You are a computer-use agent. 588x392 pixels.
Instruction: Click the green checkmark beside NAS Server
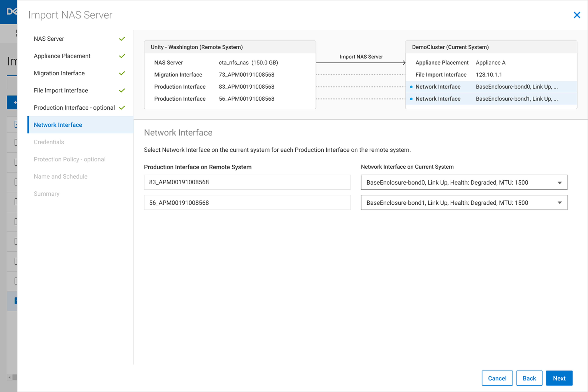pos(122,39)
